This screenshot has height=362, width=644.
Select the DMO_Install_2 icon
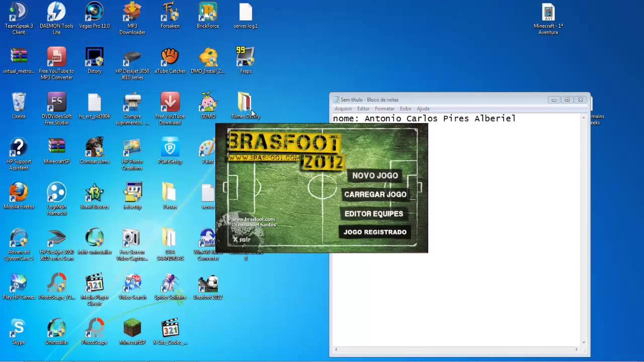tap(208, 61)
